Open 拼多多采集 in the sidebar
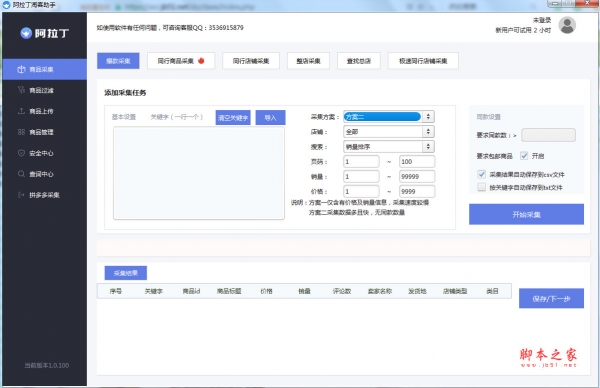 point(44,195)
